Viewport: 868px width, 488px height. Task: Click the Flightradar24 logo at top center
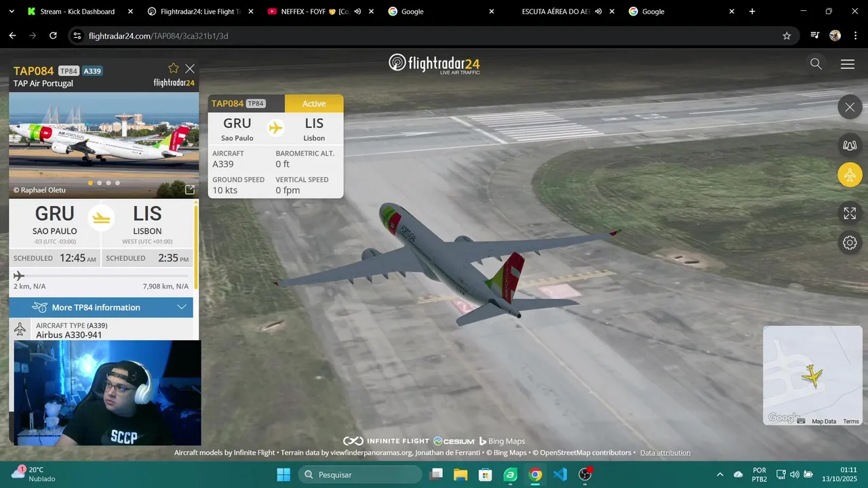[x=434, y=64]
